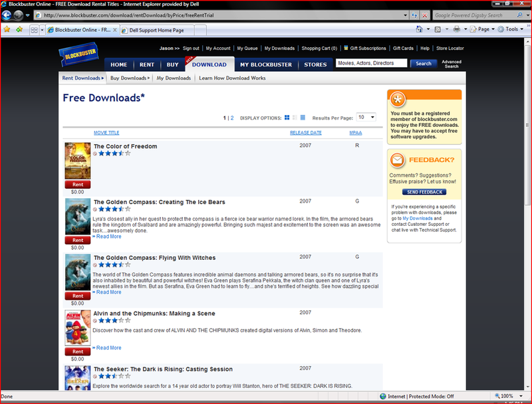Viewport: 532px width, 404px height.
Task: Open search provider options dropdown
Action: (x=527, y=15)
